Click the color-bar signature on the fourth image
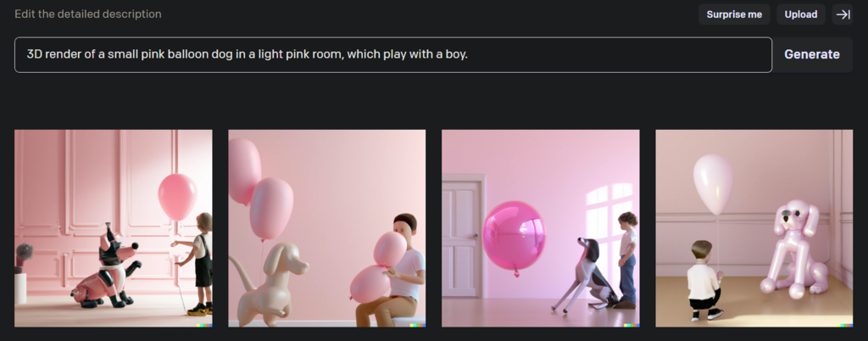868x341 pixels. pyautogui.click(x=845, y=325)
